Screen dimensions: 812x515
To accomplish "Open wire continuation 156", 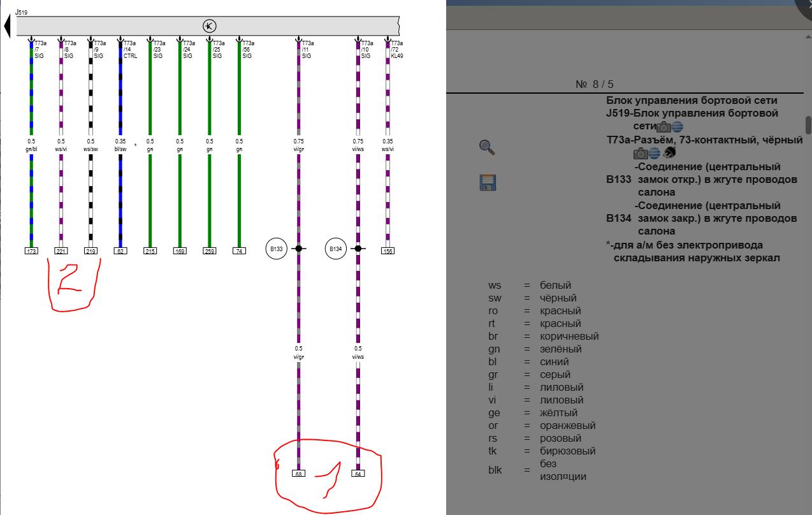I will tap(388, 251).
